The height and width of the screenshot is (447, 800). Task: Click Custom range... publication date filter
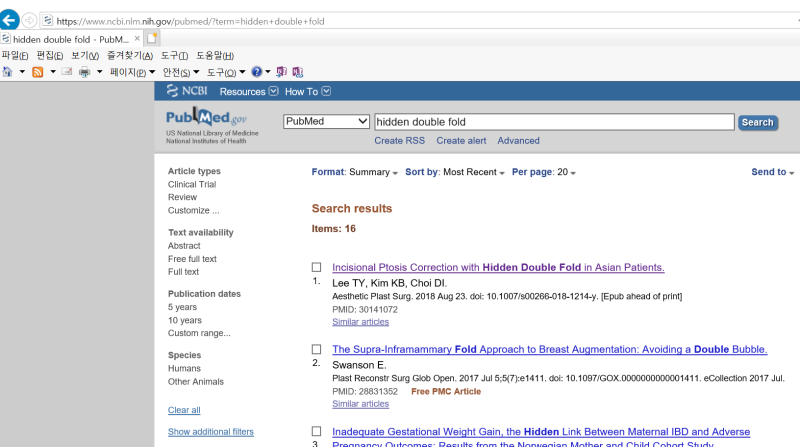[x=199, y=333]
